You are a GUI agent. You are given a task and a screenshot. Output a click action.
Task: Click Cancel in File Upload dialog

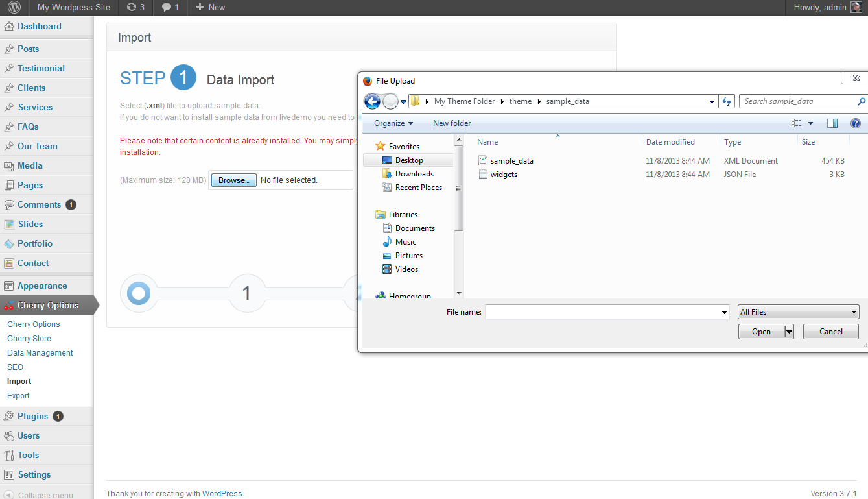[x=830, y=332]
